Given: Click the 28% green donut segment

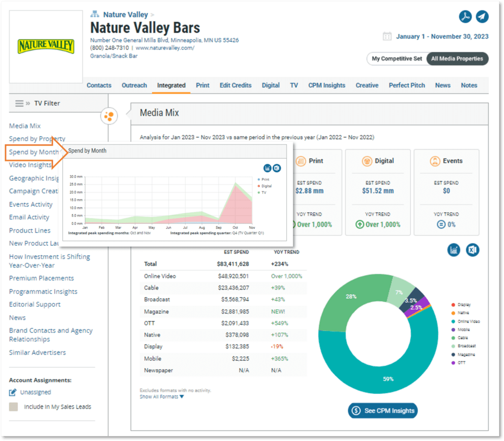Looking at the screenshot, I should (351, 296).
